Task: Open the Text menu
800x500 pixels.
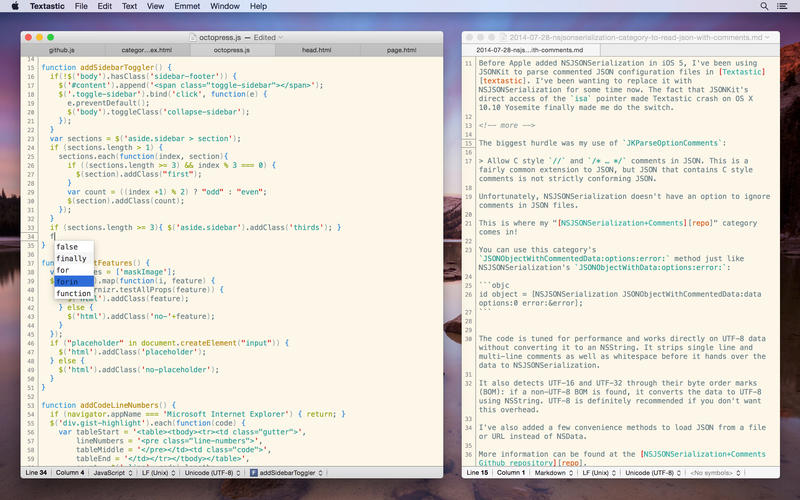Action: coord(129,6)
